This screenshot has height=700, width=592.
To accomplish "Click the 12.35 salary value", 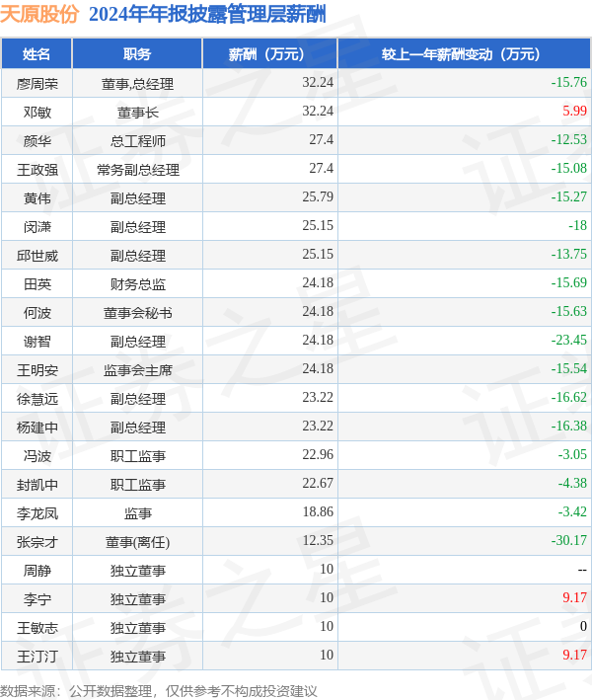I will click(x=318, y=540).
